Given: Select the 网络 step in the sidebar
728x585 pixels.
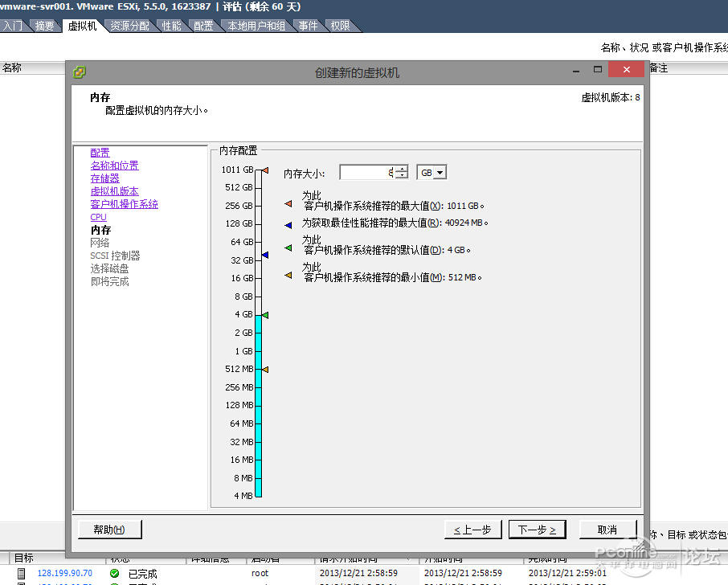Looking at the screenshot, I should click(x=100, y=243).
